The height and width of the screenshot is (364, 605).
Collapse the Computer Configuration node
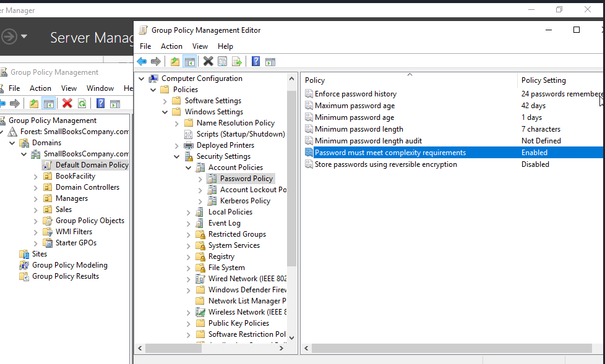(x=142, y=78)
